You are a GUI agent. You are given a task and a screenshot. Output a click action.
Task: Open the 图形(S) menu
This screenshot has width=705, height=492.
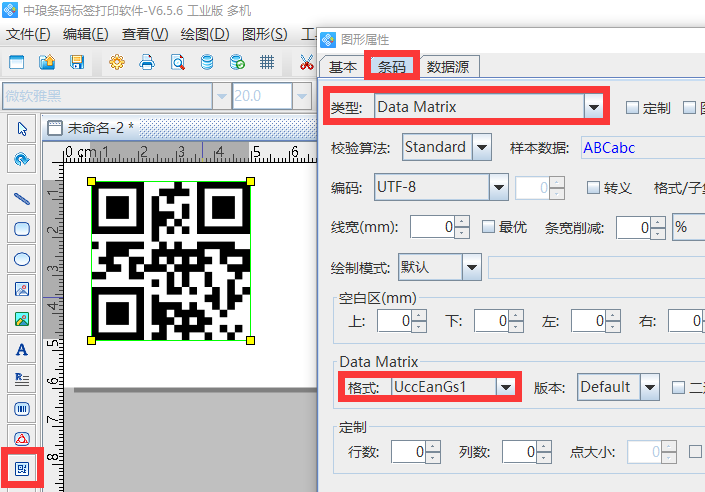tap(264, 34)
